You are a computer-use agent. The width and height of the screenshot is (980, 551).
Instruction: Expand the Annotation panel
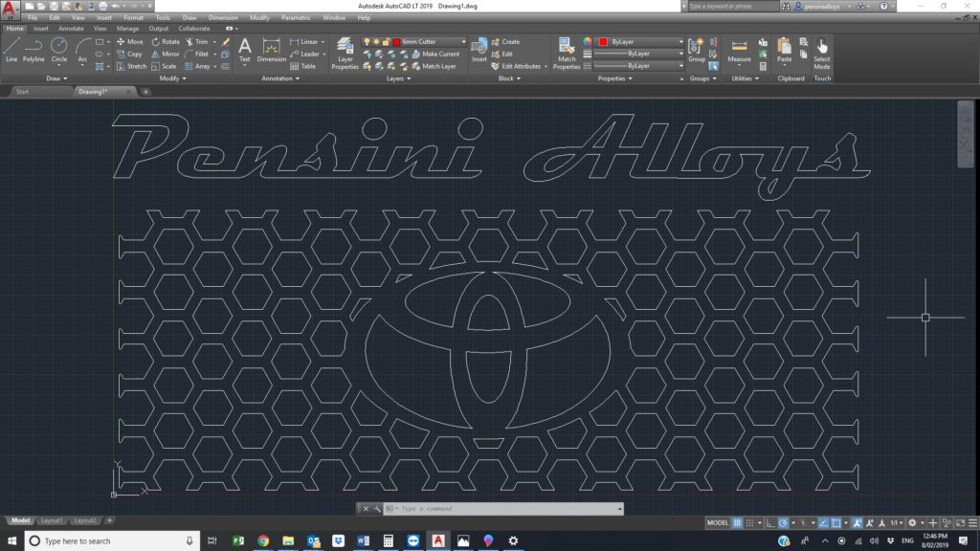coord(280,78)
